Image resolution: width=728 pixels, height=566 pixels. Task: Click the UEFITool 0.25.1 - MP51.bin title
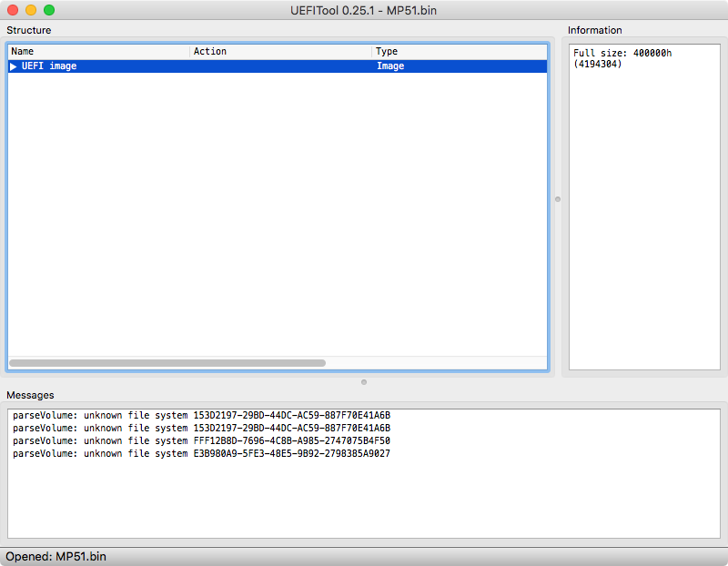point(363,10)
